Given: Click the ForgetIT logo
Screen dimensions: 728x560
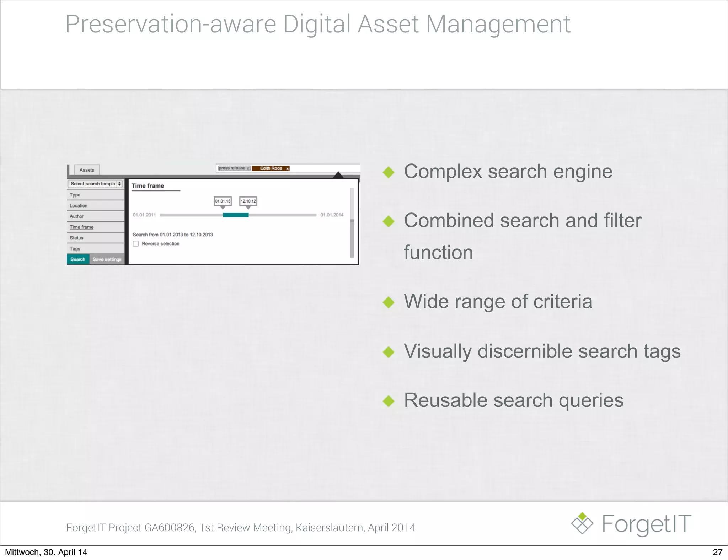Looking at the screenshot, I should pyautogui.click(x=631, y=524).
